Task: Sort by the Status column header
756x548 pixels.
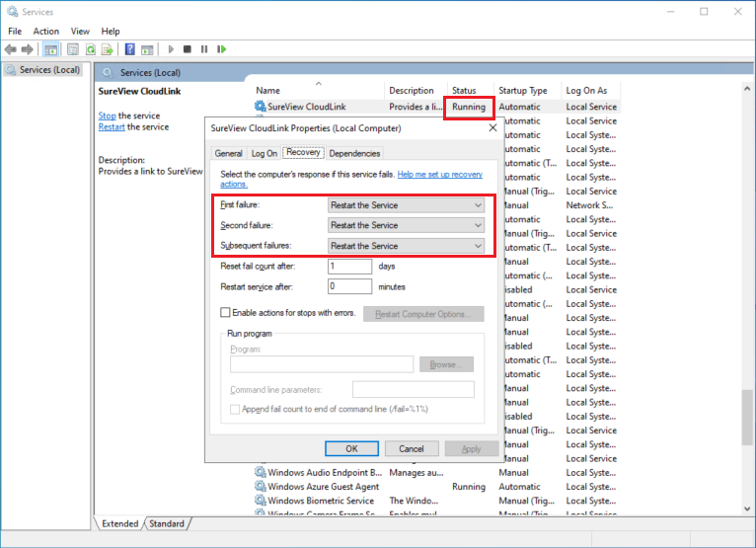Action: (x=470, y=90)
